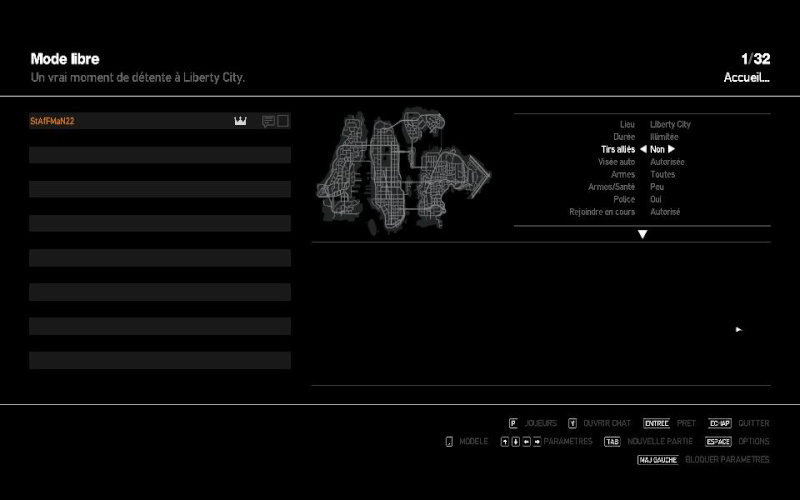This screenshot has width=800, height=500.
Task: Select the highlighted Tirs alliés setting
Action: pos(618,149)
